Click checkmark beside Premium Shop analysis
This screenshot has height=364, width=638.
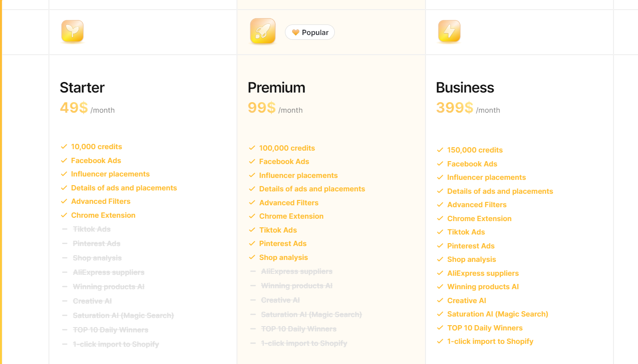pos(252,258)
